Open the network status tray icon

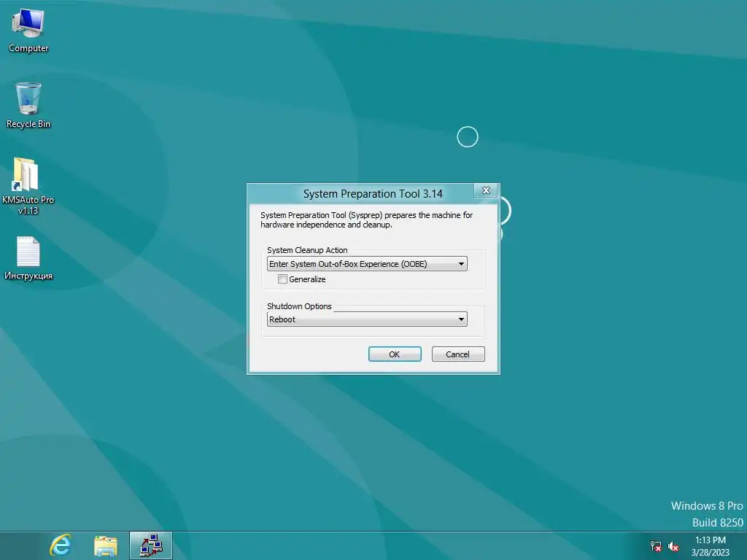[x=656, y=546]
